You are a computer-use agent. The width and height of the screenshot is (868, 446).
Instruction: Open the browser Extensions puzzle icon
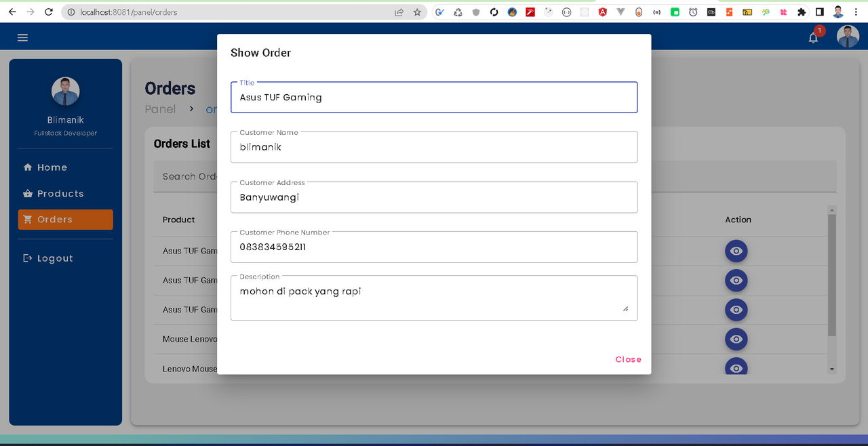click(x=802, y=12)
